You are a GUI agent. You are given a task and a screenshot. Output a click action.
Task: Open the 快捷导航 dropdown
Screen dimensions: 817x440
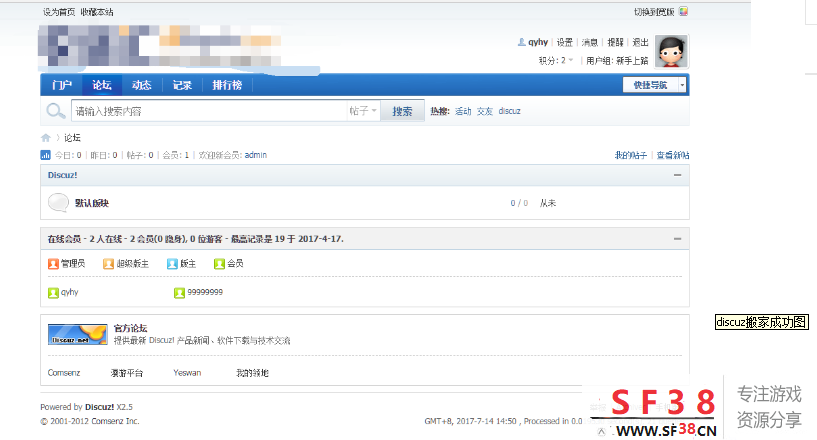point(654,85)
